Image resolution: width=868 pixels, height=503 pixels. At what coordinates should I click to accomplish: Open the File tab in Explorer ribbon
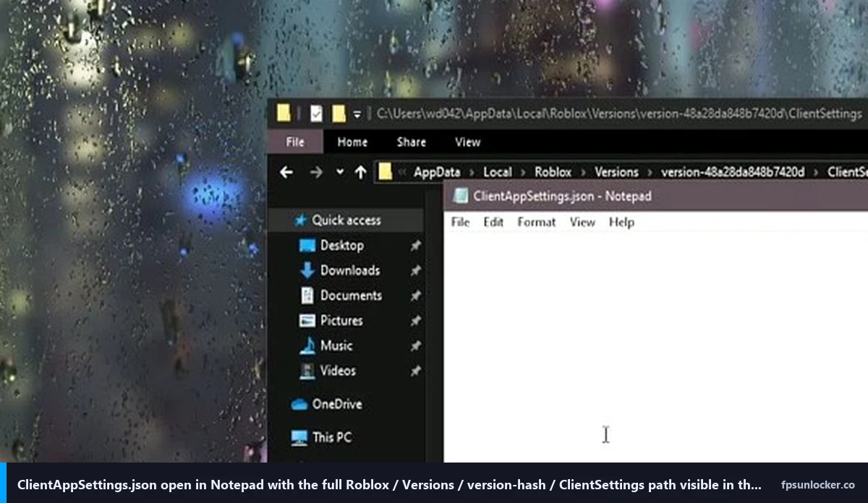[295, 142]
